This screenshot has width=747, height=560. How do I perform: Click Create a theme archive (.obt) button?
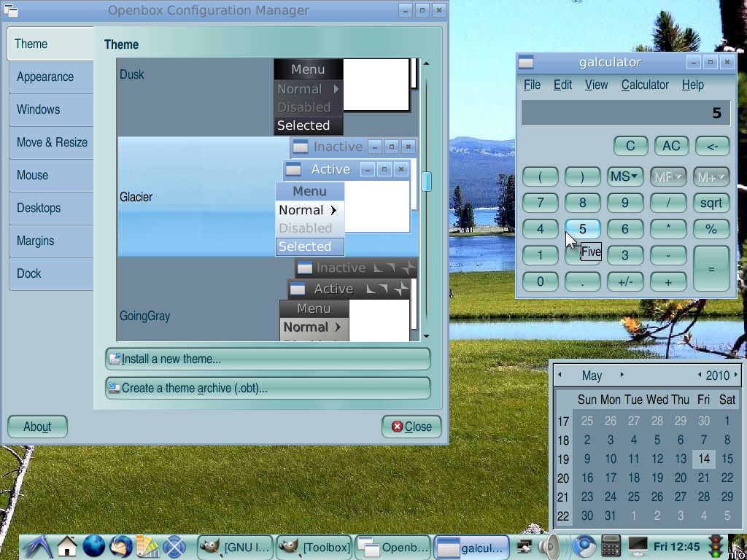(268, 388)
